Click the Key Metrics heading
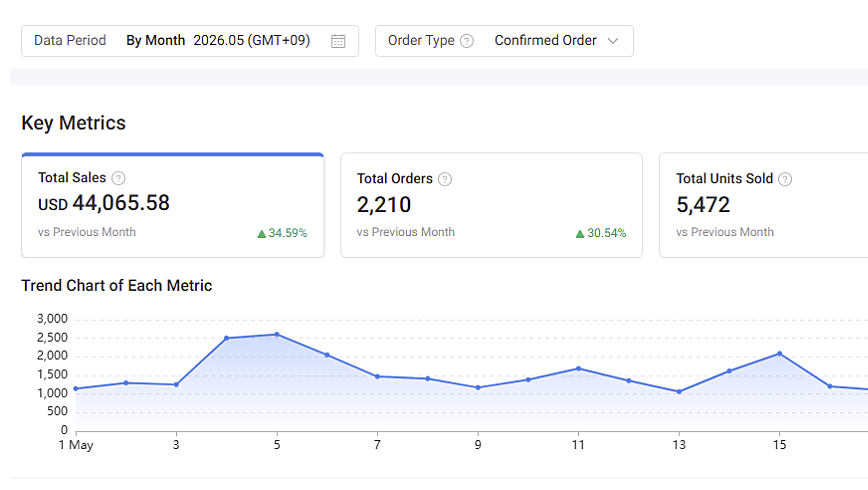This screenshot has width=868, height=490. 74,123
